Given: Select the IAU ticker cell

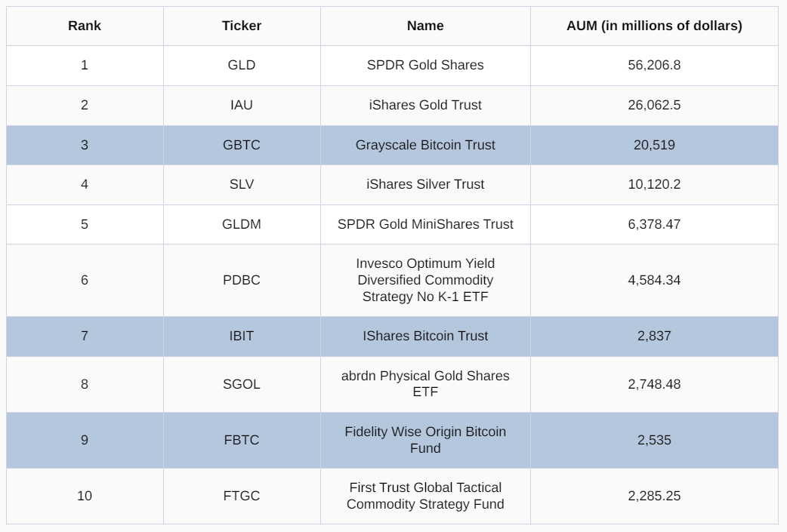Looking at the screenshot, I should (242, 105).
